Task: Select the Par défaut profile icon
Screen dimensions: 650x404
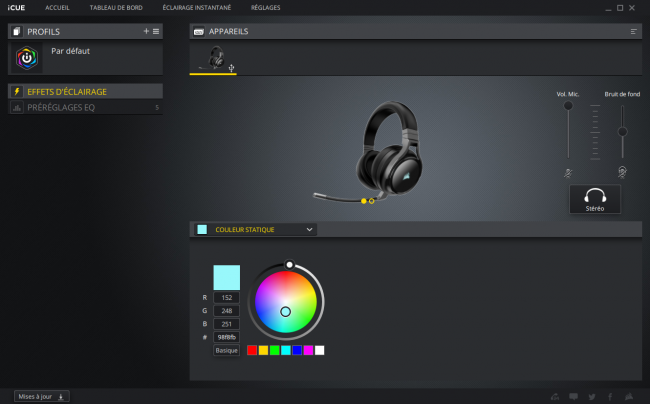Action: click(x=27, y=58)
